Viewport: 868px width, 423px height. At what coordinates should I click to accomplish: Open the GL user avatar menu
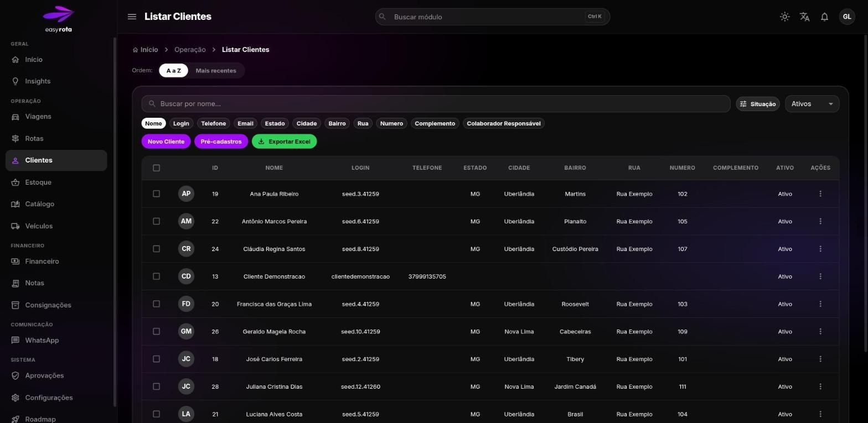pyautogui.click(x=847, y=17)
